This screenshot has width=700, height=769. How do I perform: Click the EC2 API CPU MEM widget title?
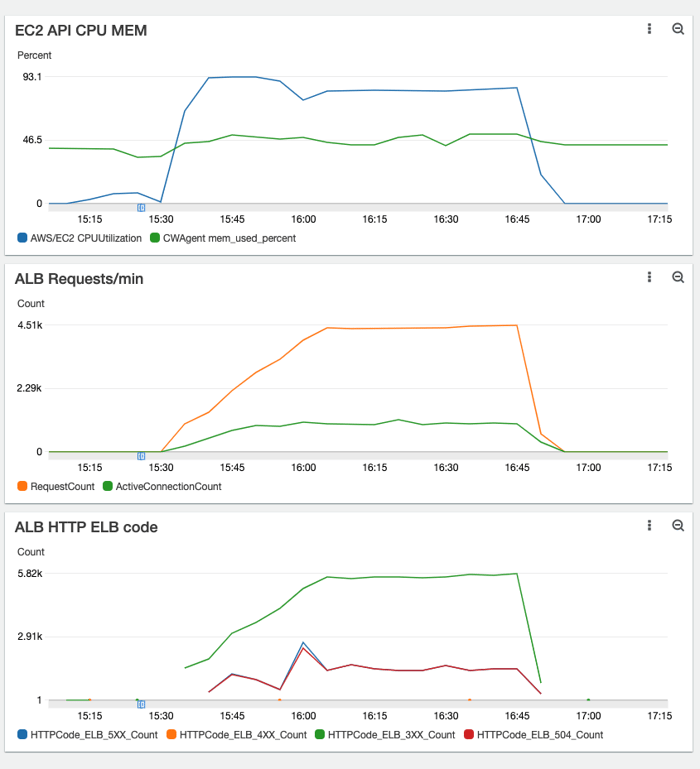[81, 31]
